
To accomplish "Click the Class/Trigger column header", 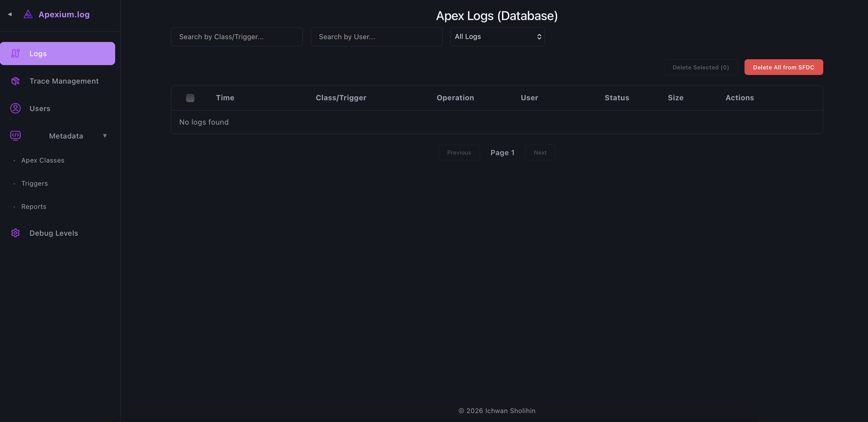I will [341, 98].
